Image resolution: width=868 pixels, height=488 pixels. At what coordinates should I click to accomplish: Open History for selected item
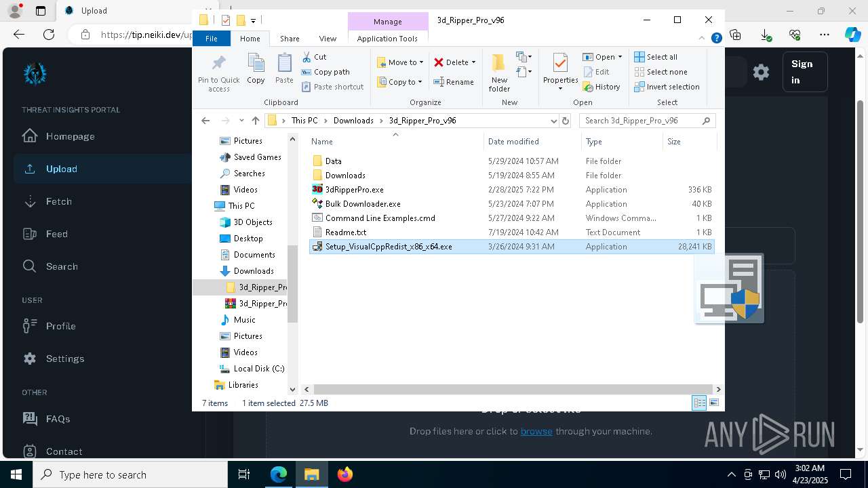(601, 87)
